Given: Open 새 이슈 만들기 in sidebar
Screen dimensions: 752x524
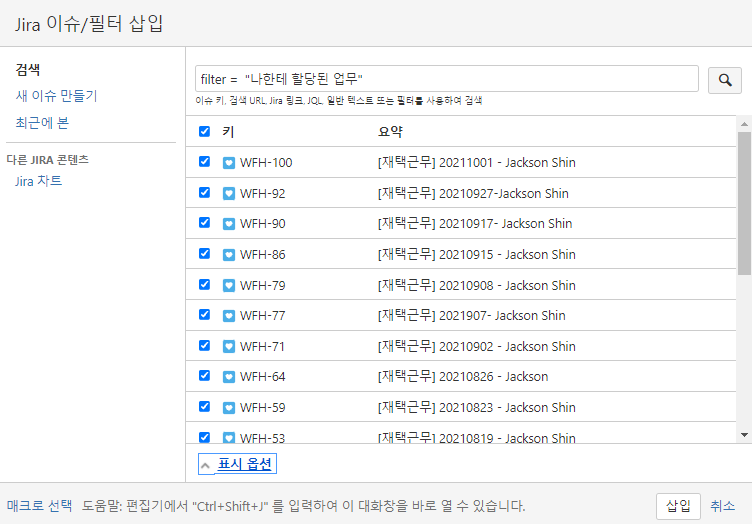Looking at the screenshot, I should [x=56, y=96].
